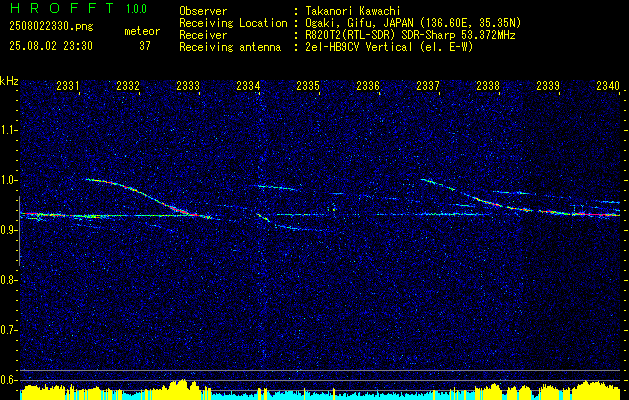Click the Receiving antenna field label

[x=230, y=47]
